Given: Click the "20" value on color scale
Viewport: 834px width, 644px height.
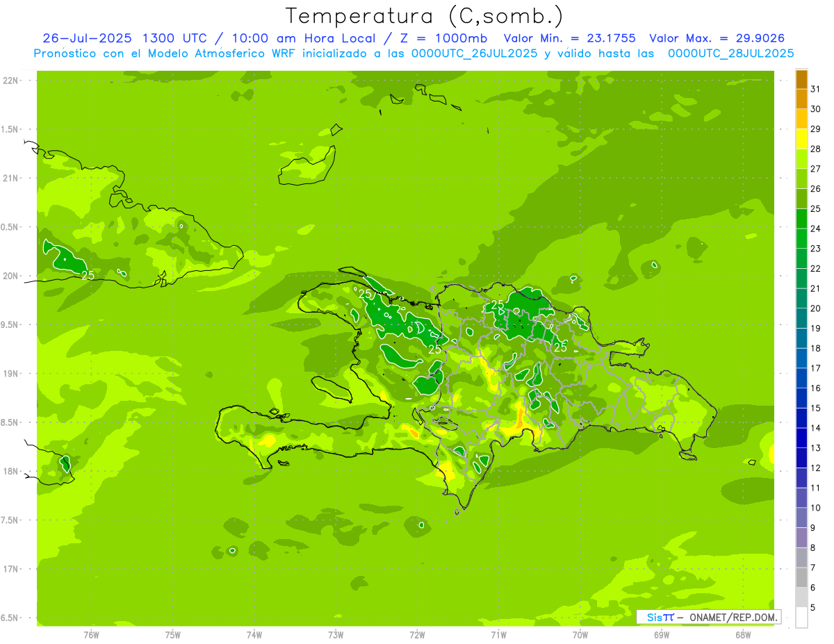Looking at the screenshot, I should pyautogui.click(x=815, y=308).
